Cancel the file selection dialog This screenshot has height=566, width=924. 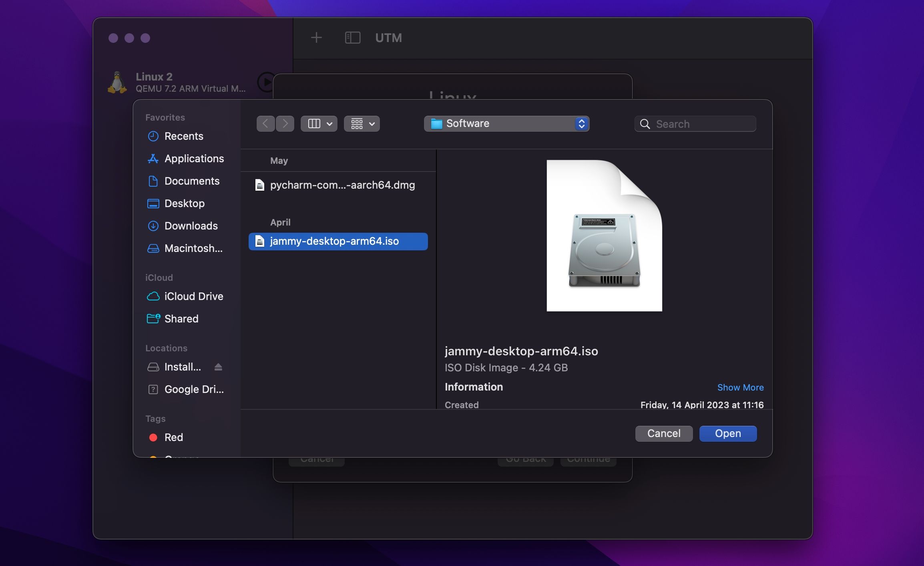pyautogui.click(x=663, y=433)
